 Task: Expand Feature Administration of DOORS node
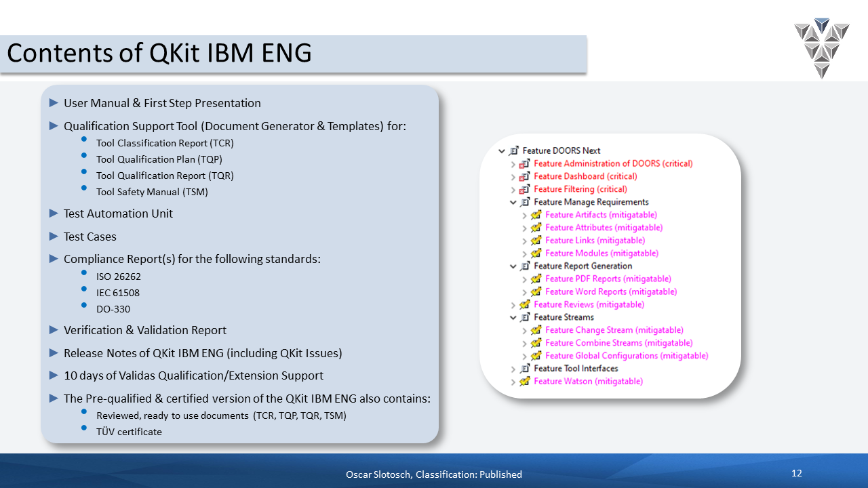click(513, 164)
